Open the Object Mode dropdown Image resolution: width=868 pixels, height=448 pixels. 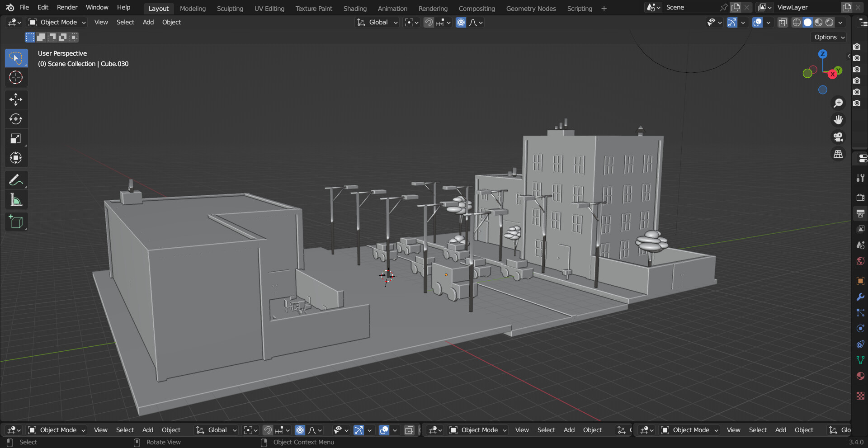[57, 22]
